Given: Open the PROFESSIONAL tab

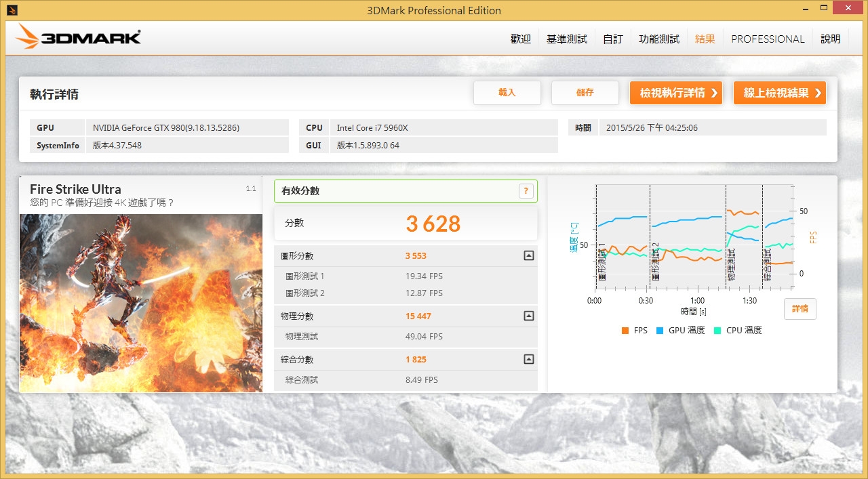Looking at the screenshot, I should [x=768, y=39].
